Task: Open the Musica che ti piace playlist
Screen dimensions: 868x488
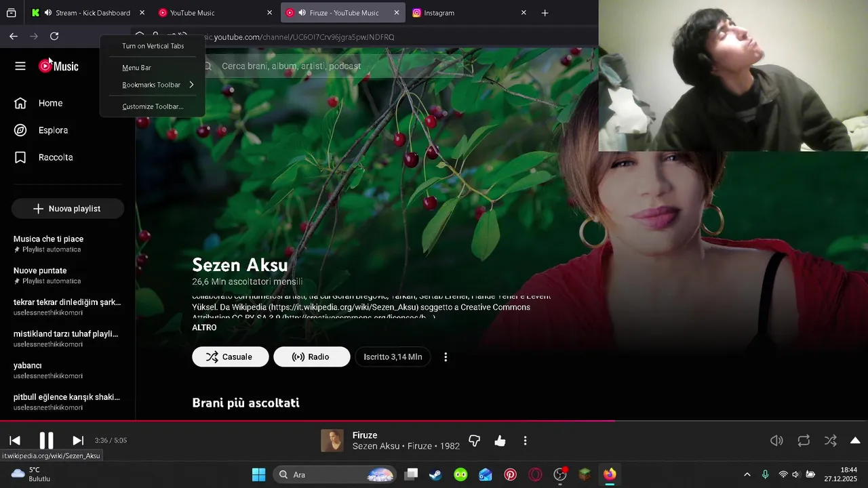Action: point(67,244)
